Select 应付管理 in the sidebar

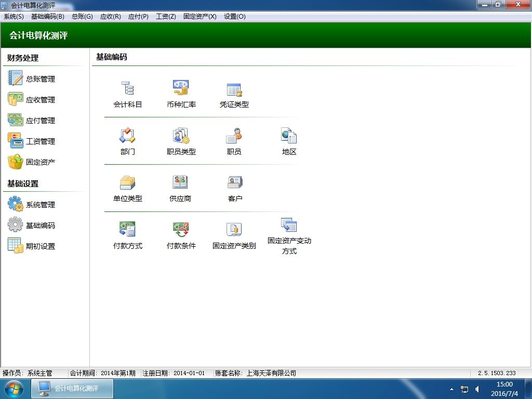tap(31, 120)
